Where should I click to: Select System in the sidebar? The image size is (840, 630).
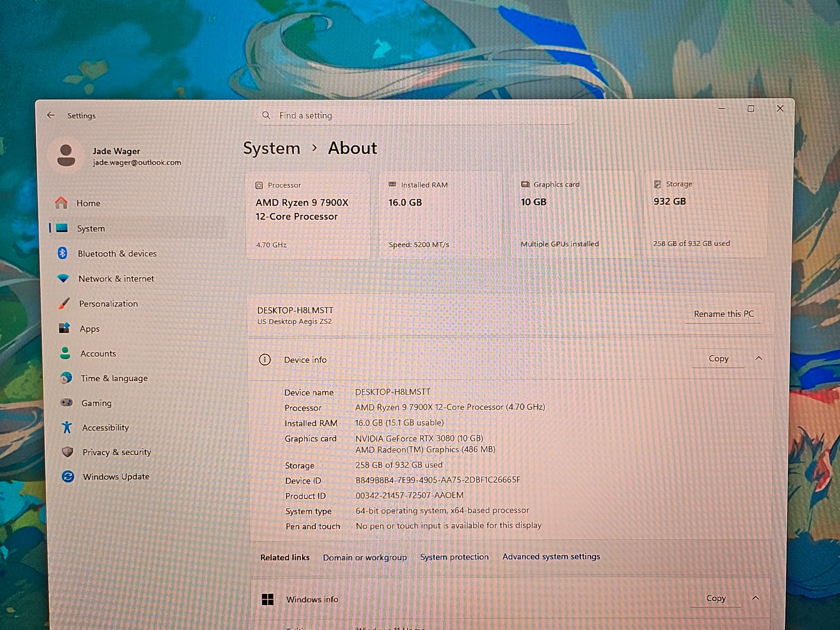137,228
